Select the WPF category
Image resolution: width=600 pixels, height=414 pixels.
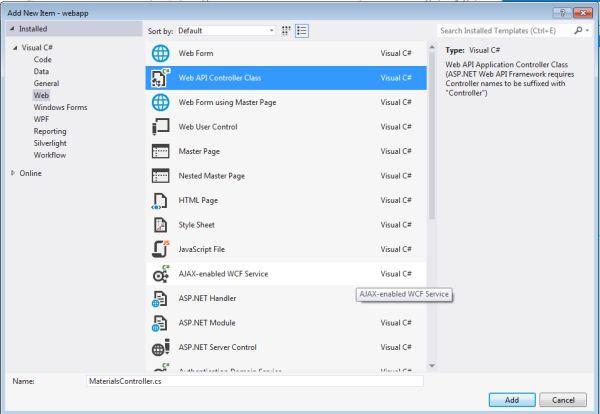[41, 119]
